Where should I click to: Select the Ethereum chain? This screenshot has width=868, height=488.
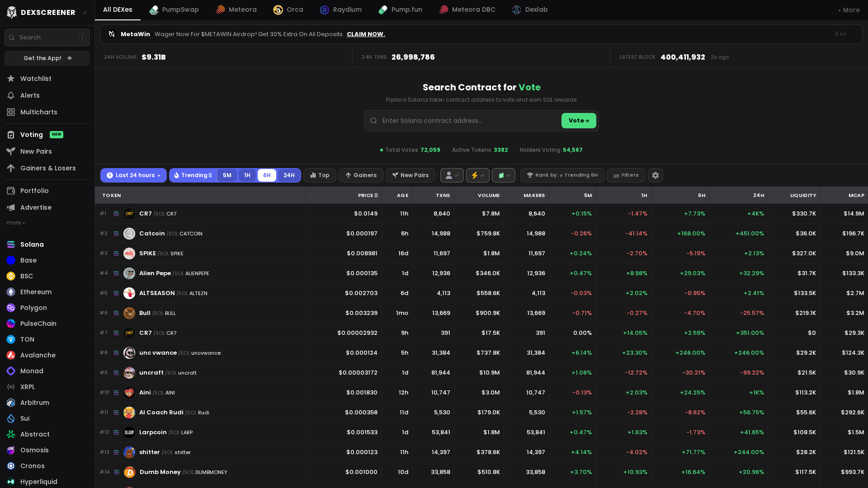click(47, 292)
